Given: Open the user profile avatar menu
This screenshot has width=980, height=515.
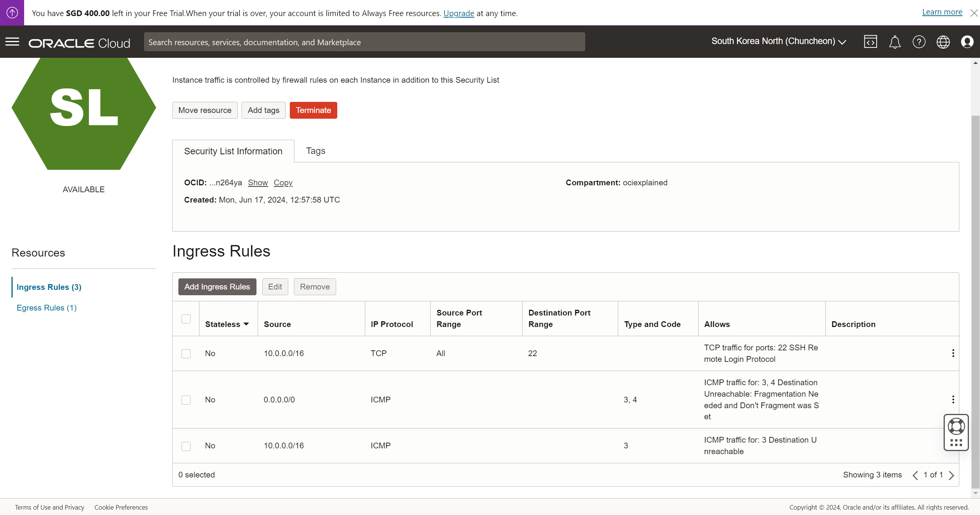Looking at the screenshot, I should click(x=967, y=42).
